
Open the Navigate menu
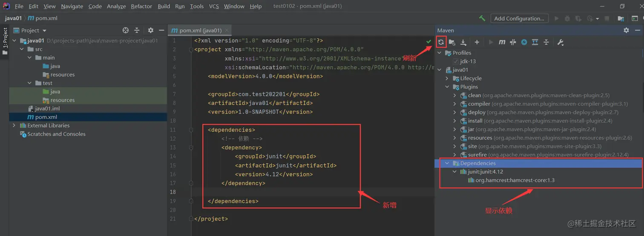[x=71, y=6]
